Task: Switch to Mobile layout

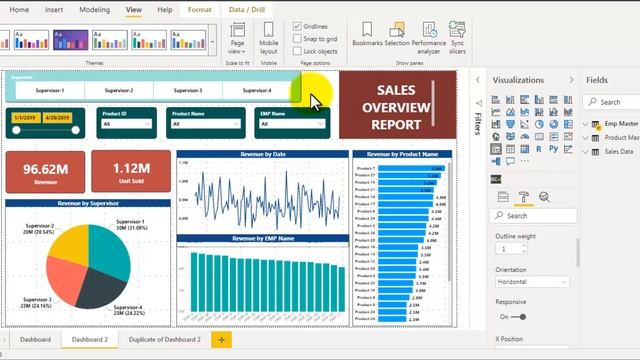Action: [x=269, y=38]
